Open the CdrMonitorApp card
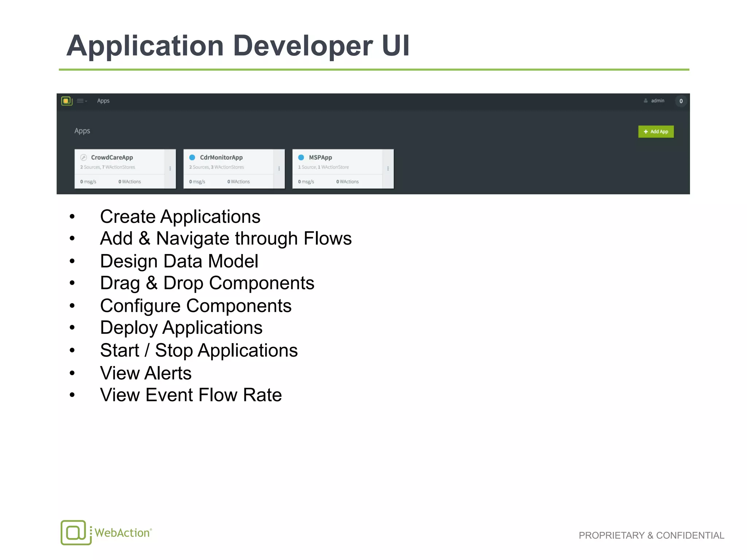 tap(234, 169)
